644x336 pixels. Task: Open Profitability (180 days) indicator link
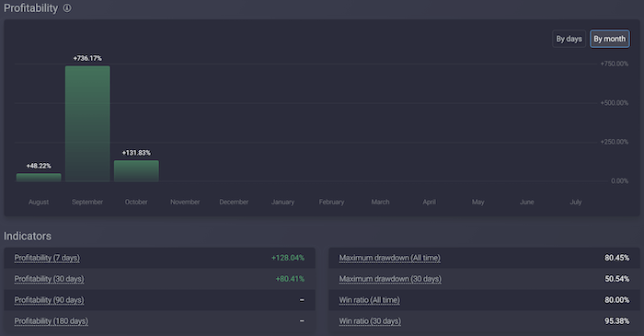coord(51,320)
